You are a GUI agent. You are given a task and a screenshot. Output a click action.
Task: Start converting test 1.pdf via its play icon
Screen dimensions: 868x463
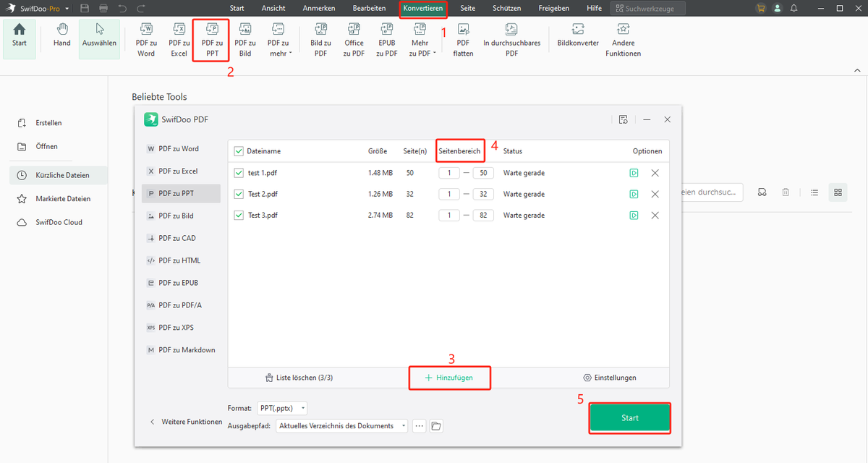click(x=634, y=174)
